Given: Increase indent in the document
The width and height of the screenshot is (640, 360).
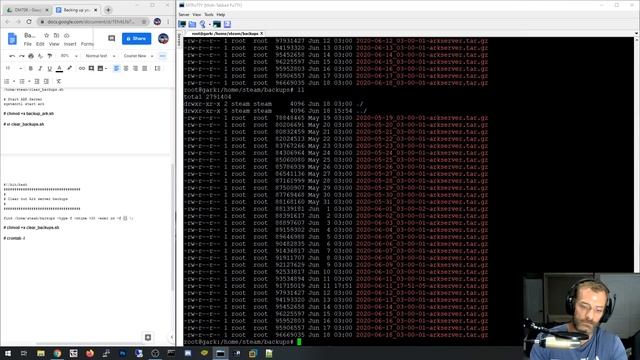Looking at the screenshot, I should (x=46, y=81).
